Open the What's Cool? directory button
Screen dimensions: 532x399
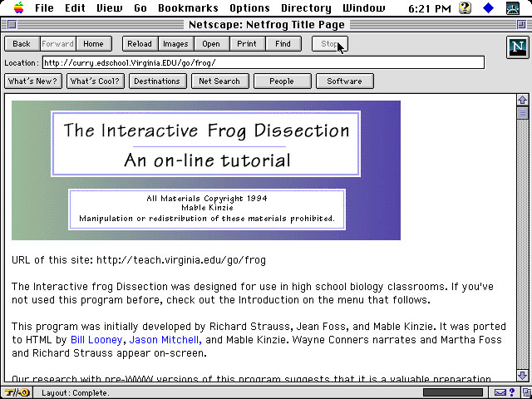[96, 81]
